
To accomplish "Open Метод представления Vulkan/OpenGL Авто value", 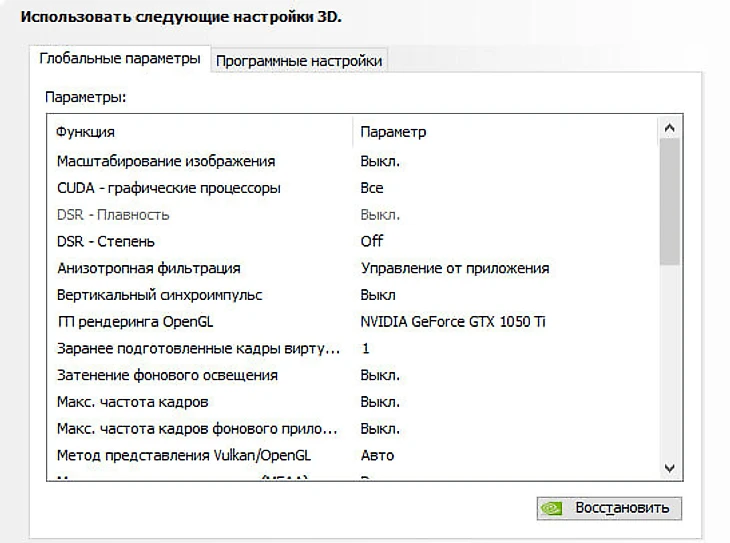I will tap(377, 456).
